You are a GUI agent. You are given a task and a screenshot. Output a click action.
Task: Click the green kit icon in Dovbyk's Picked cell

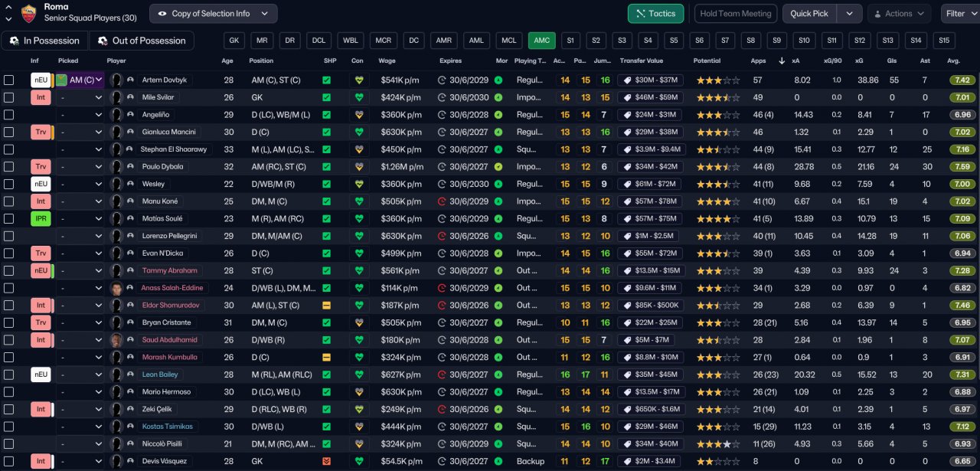61,80
